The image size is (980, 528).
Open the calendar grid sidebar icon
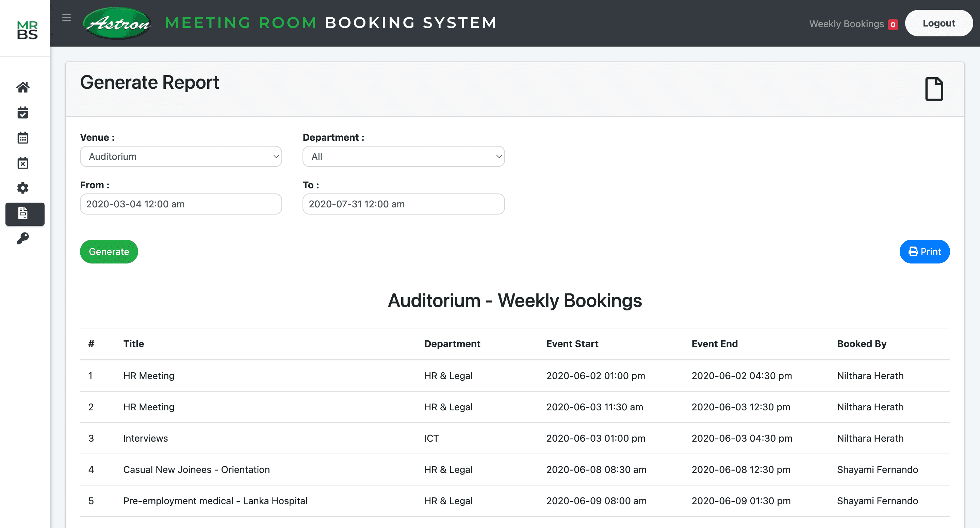23,138
